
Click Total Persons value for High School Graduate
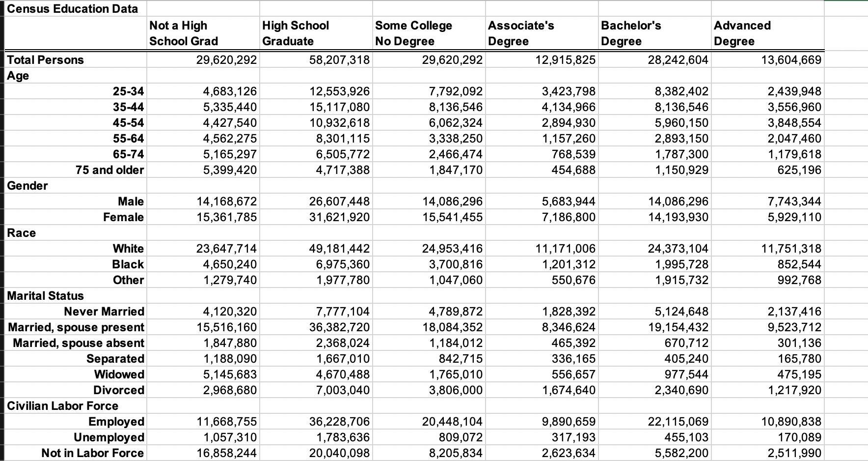point(340,60)
